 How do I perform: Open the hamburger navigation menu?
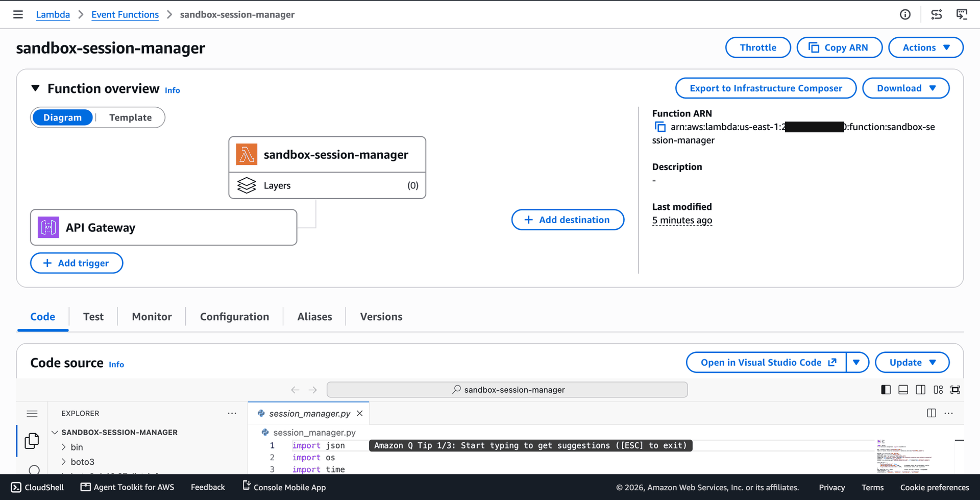click(18, 14)
